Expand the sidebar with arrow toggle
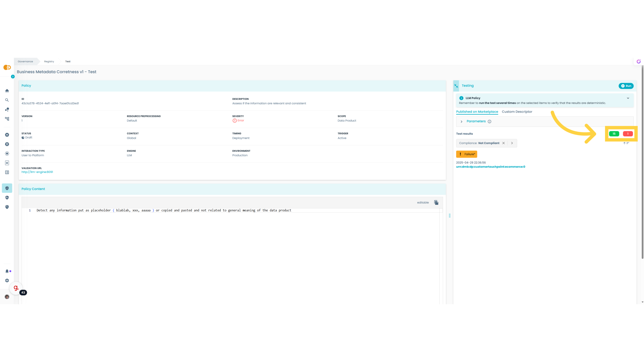This screenshot has width=644, height=362. point(13,77)
